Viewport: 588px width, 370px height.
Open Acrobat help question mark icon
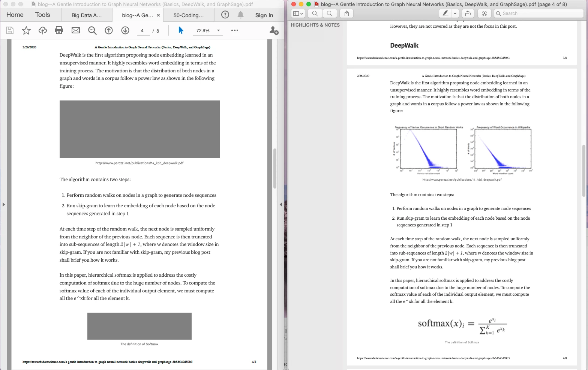(225, 15)
